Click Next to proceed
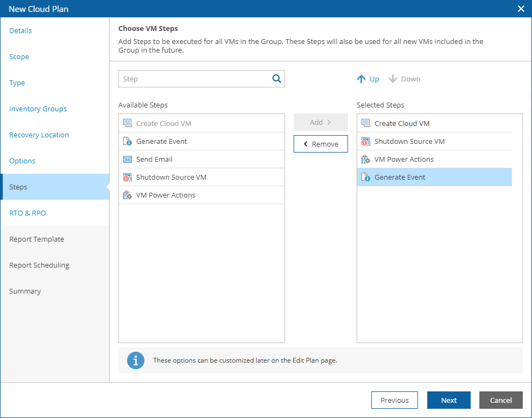 [449, 400]
